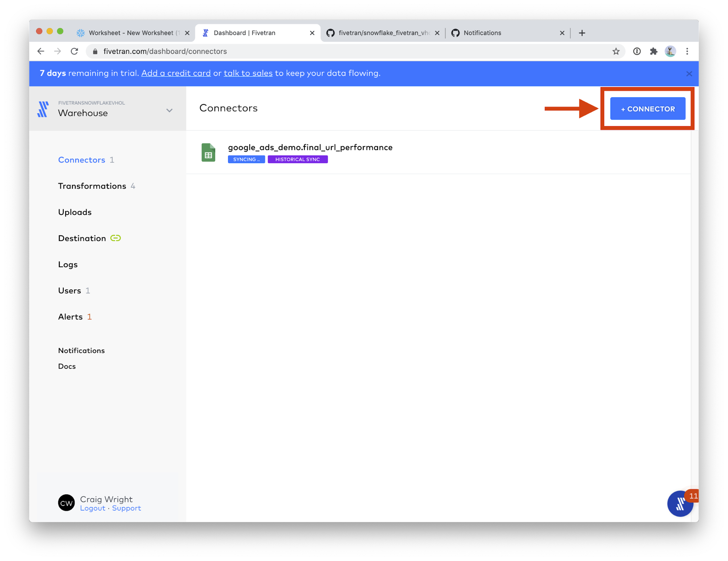Click the browser address bar
The height and width of the screenshot is (561, 728).
coord(328,51)
